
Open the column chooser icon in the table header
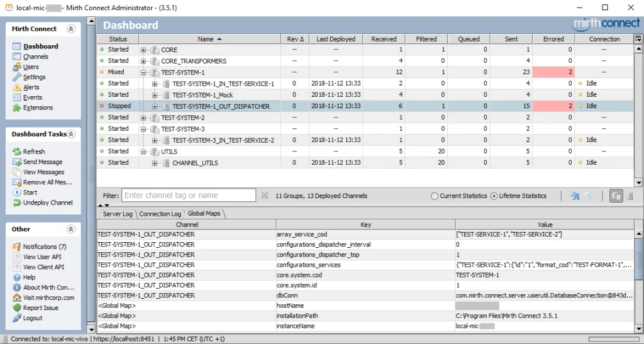coord(638,38)
